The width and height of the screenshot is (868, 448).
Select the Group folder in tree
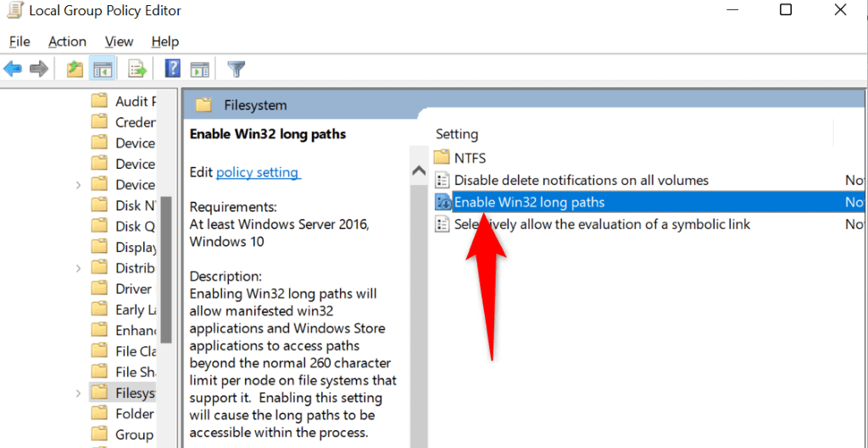(124, 434)
